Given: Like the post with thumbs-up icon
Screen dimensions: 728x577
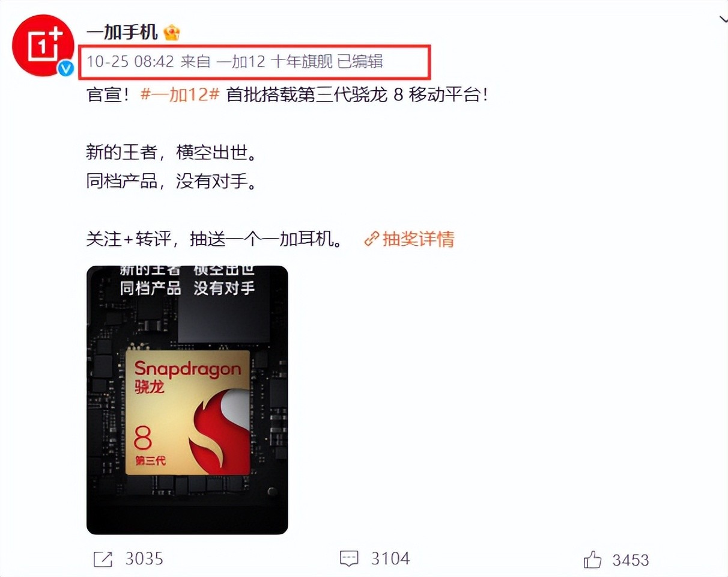Looking at the screenshot, I should pyautogui.click(x=592, y=560).
